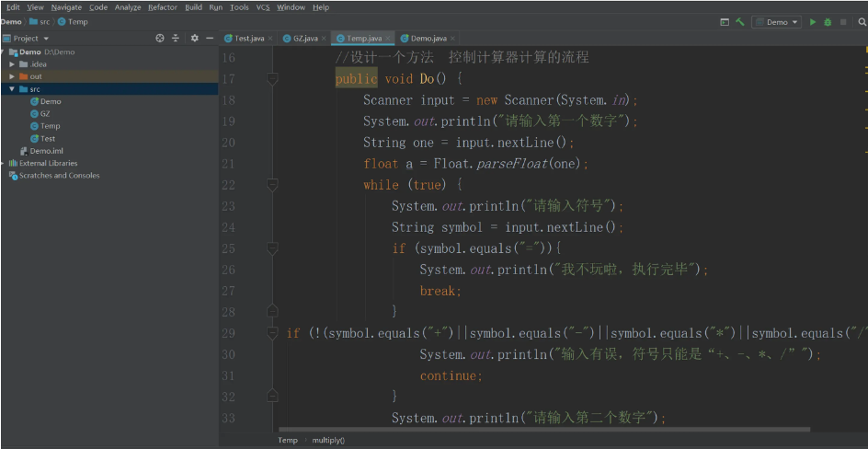Open the Code menu
This screenshot has width=868, height=449.
pyautogui.click(x=98, y=7)
